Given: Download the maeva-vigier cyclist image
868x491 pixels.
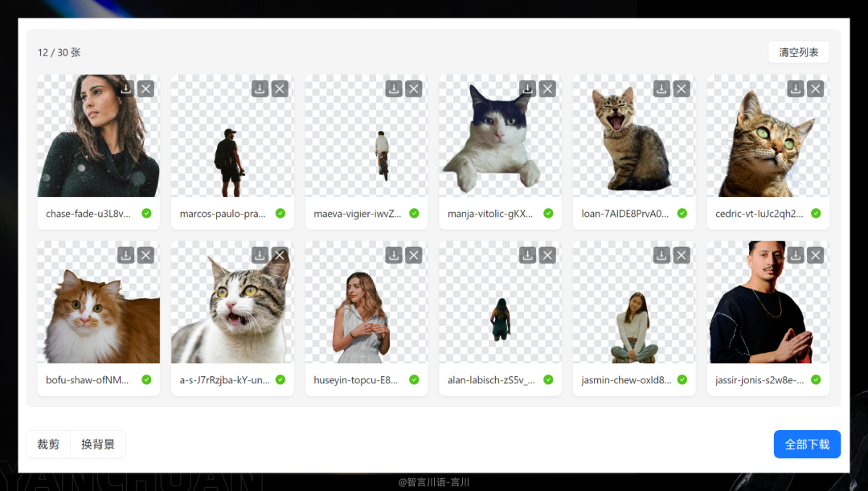Looking at the screenshot, I should click(x=394, y=88).
